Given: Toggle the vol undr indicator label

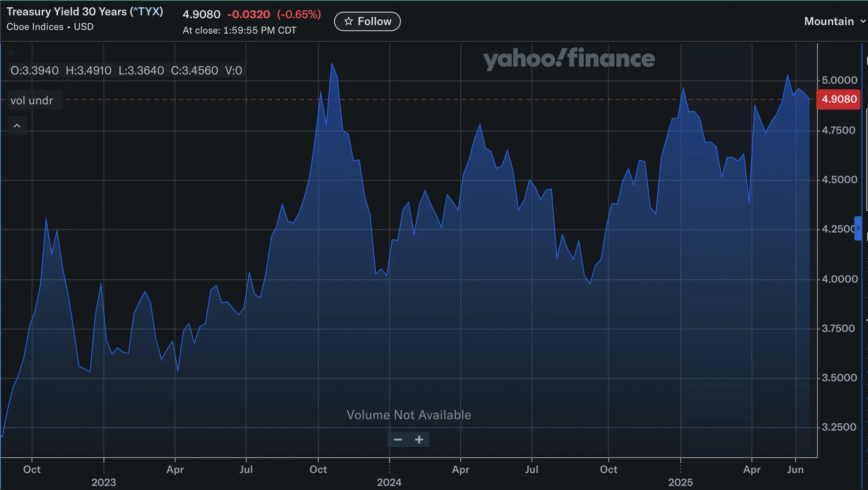Looking at the screenshot, I should [x=32, y=100].
